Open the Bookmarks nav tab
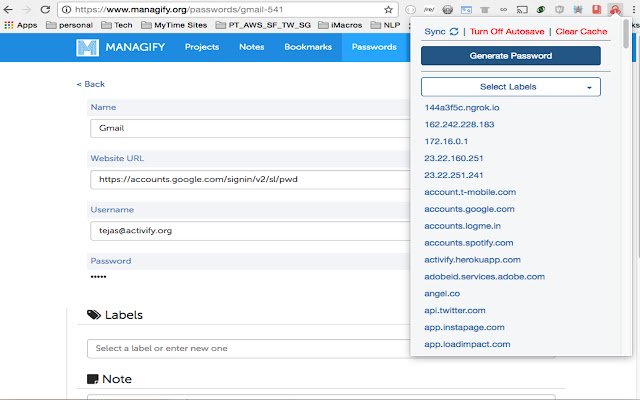The height and width of the screenshot is (400, 640). pyautogui.click(x=308, y=47)
